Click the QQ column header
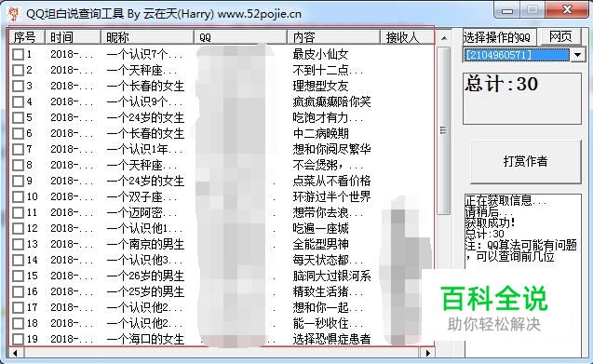593x364 pixels. (240, 37)
